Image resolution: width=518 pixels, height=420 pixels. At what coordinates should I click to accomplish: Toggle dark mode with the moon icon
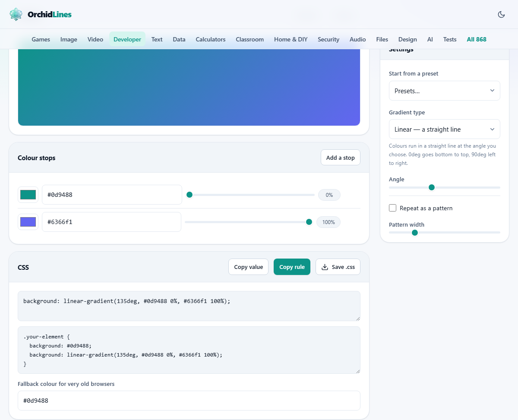[x=501, y=14]
